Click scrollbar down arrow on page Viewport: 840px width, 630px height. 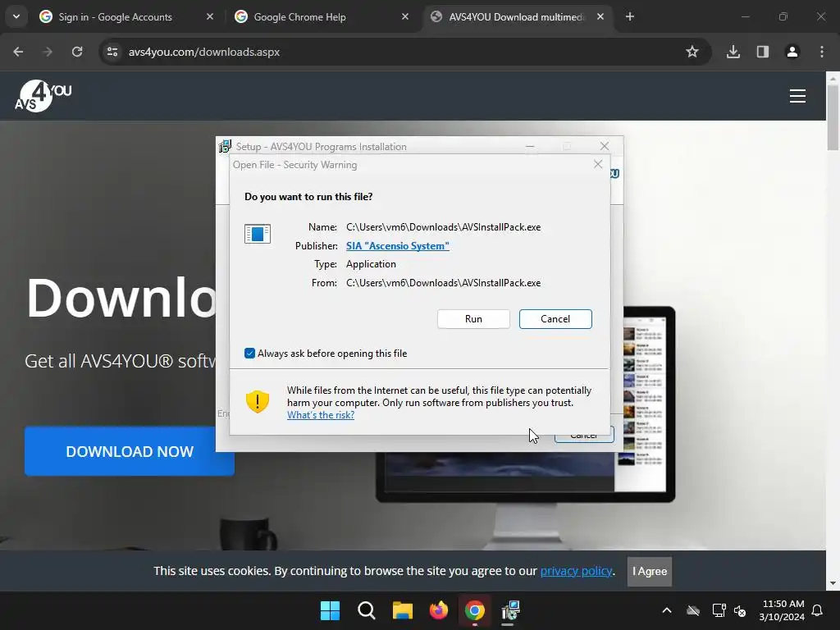[x=833, y=583]
